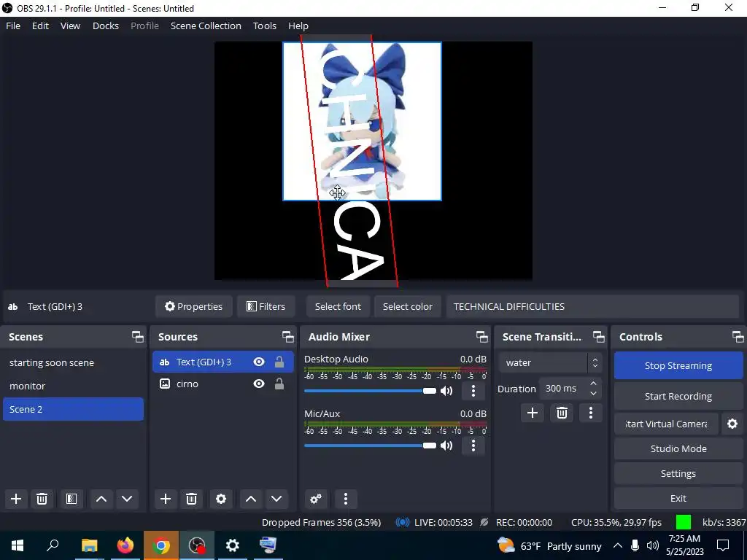
Task: Add a new scene with plus icon
Action: [x=16, y=499]
